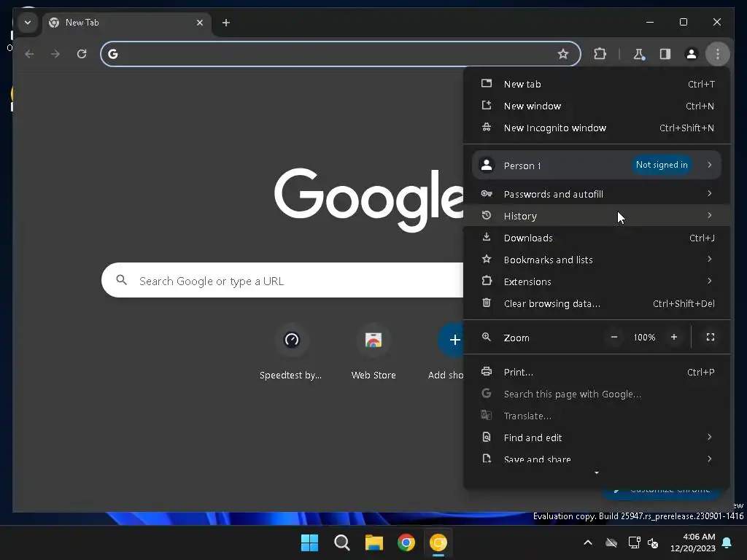Viewport: 747px width, 560px height.
Task: Open a New Incognito window
Action: [x=597, y=128]
